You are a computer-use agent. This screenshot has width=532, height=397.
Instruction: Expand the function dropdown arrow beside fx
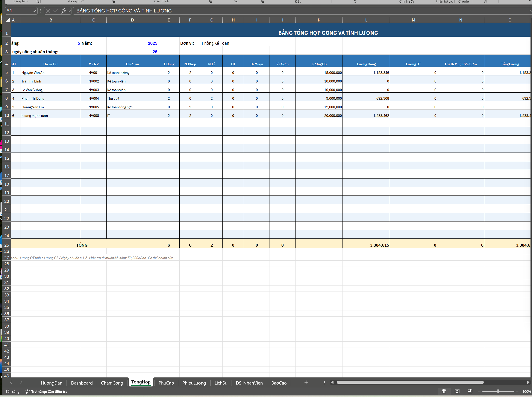[69, 11]
